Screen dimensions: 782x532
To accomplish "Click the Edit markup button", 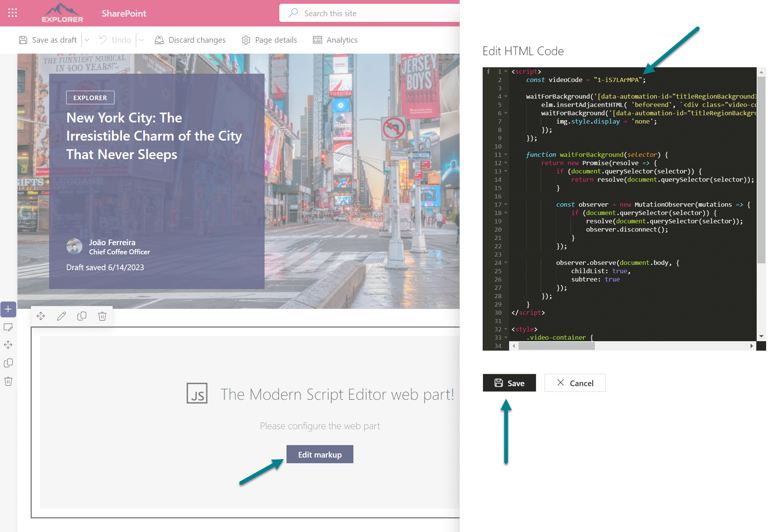I will [x=319, y=454].
